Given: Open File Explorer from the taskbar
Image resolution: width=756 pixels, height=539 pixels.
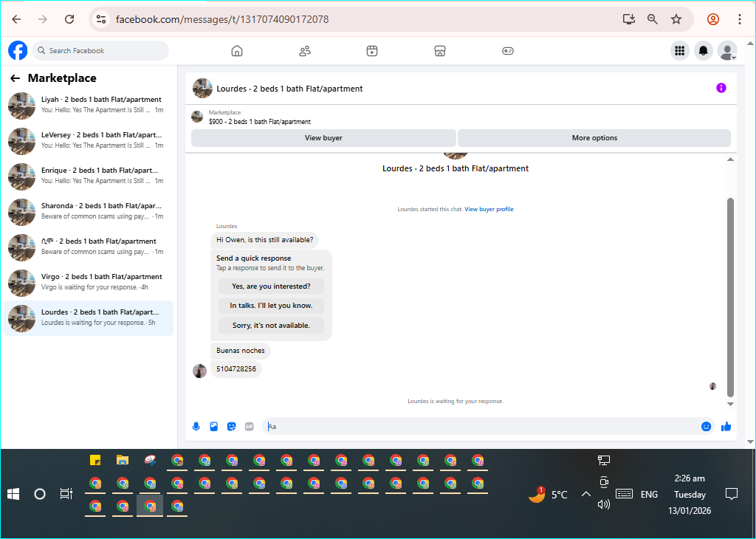Looking at the screenshot, I should click(123, 460).
